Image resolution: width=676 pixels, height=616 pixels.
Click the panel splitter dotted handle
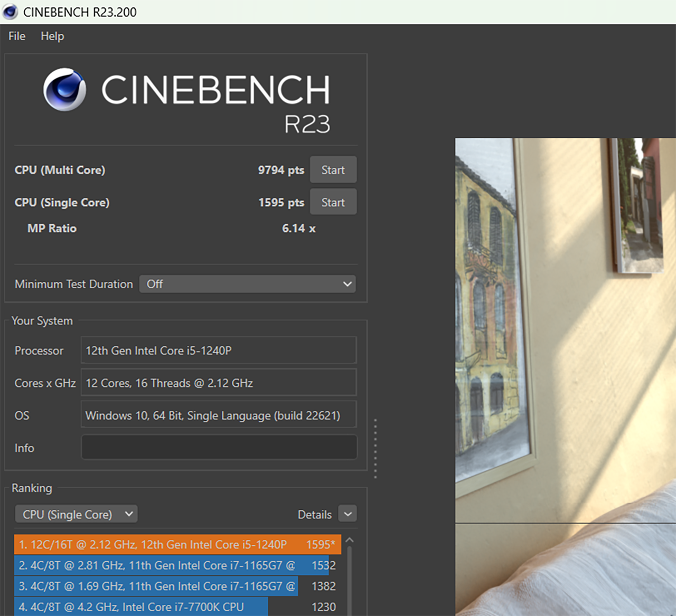(x=375, y=448)
